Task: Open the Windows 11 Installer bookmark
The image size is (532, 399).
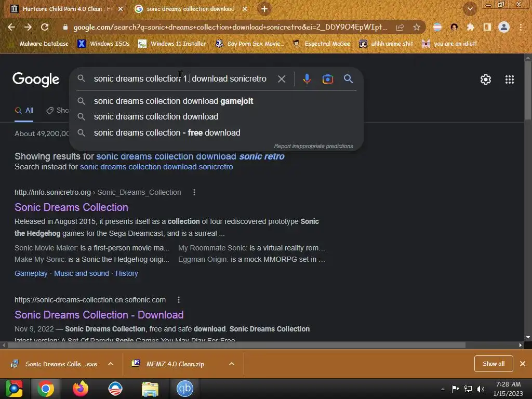Action: 172,44
